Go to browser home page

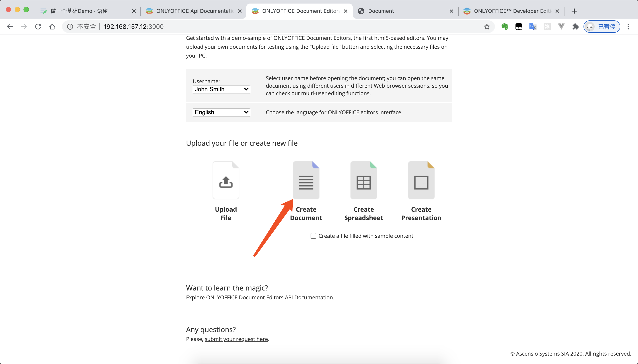click(x=52, y=27)
